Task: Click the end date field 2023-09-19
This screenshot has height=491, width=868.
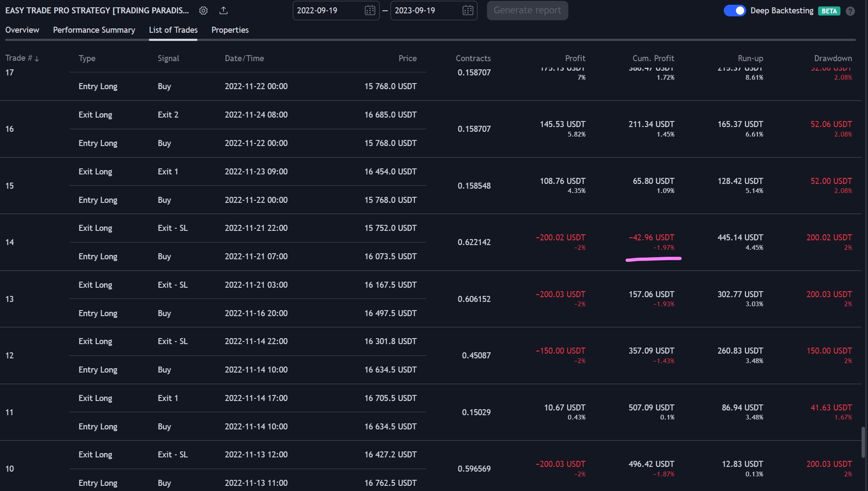Action: pos(415,10)
